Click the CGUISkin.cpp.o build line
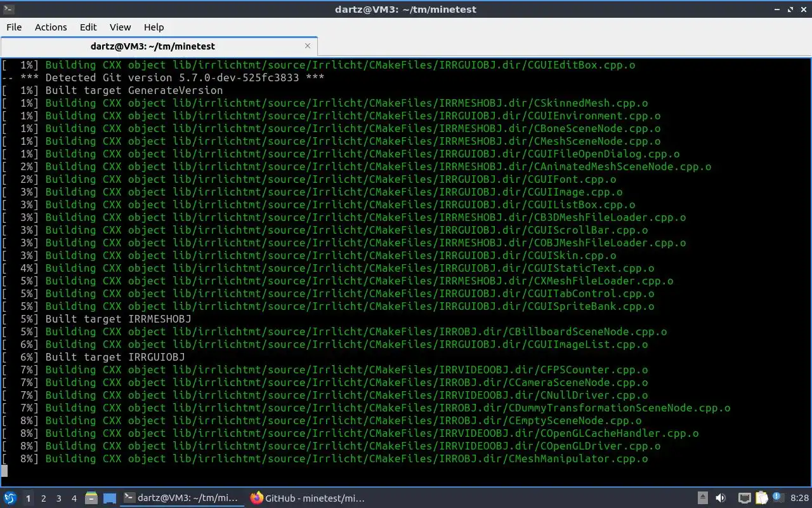The height and width of the screenshot is (508, 812). click(x=309, y=255)
